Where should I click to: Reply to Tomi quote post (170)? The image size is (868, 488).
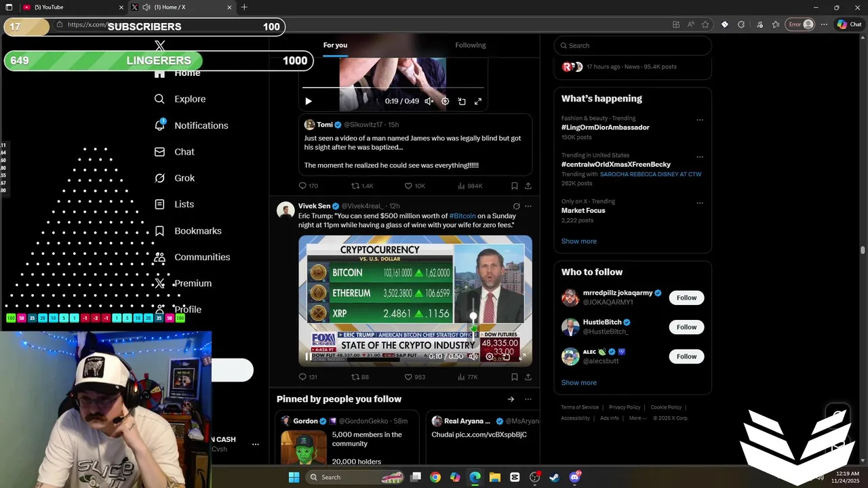tap(308, 186)
